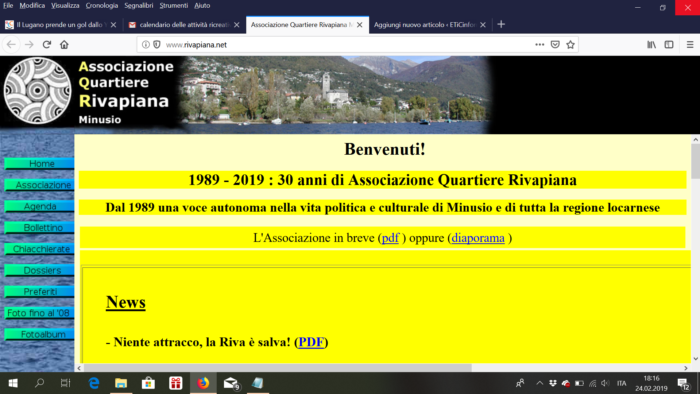The image size is (700, 394).
Task: Open the notification center icon
Action: click(683, 383)
